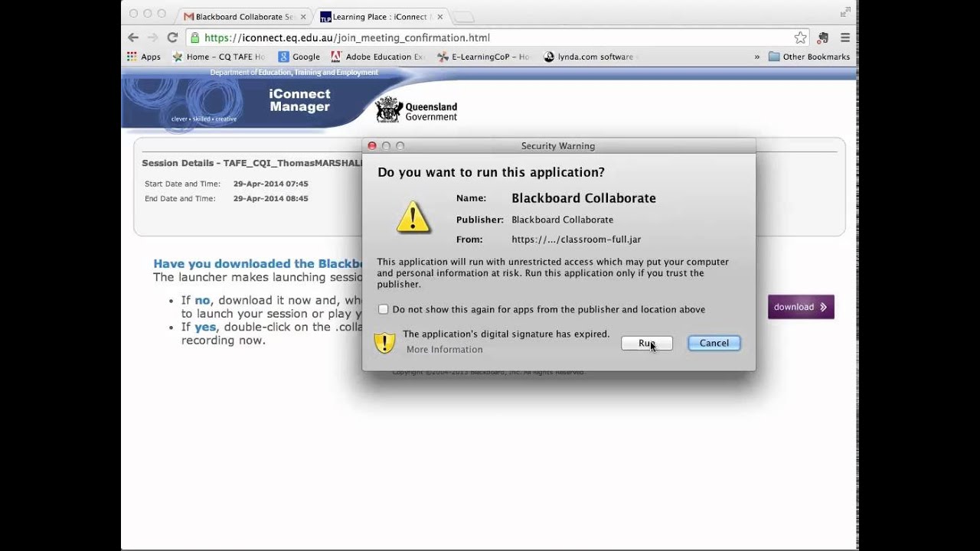This screenshot has height=551, width=980.
Task: Click the yellow shield signature icon
Action: [x=384, y=342]
